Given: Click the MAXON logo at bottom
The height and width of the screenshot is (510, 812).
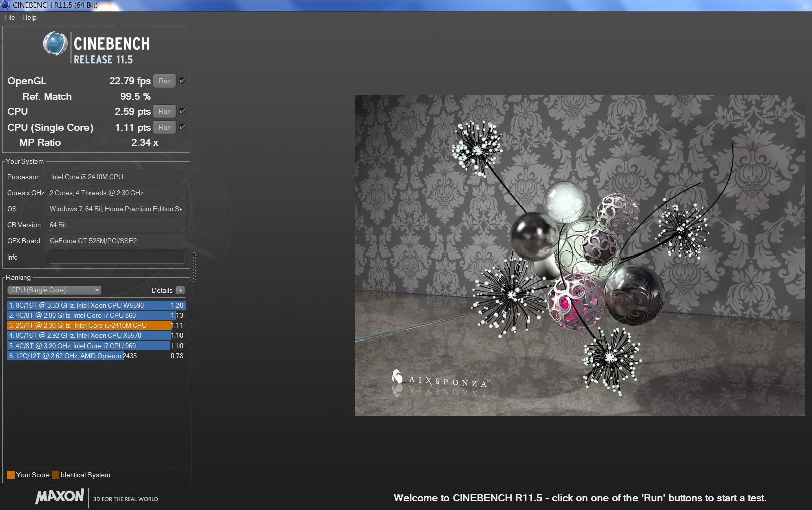Looking at the screenshot, I should tap(59, 496).
